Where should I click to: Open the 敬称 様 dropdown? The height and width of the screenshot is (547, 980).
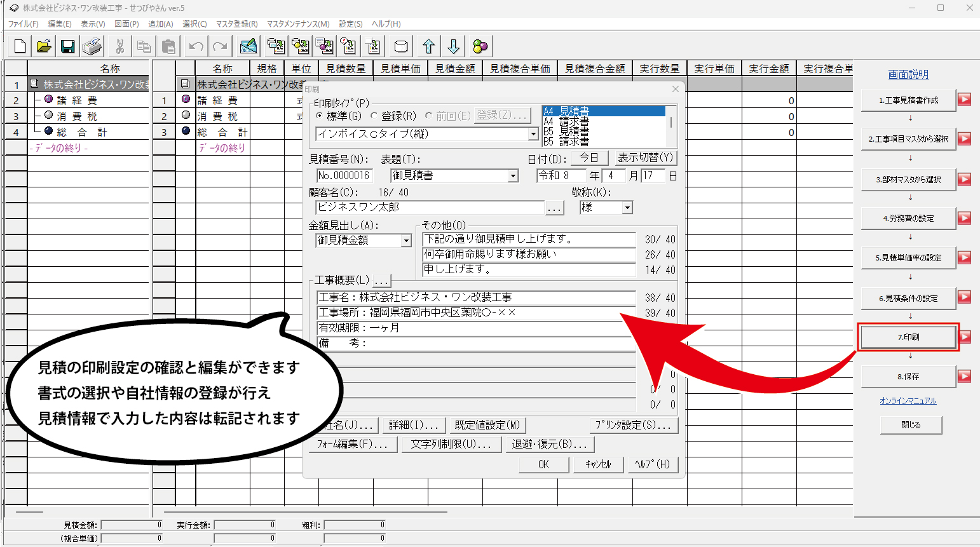[627, 208]
